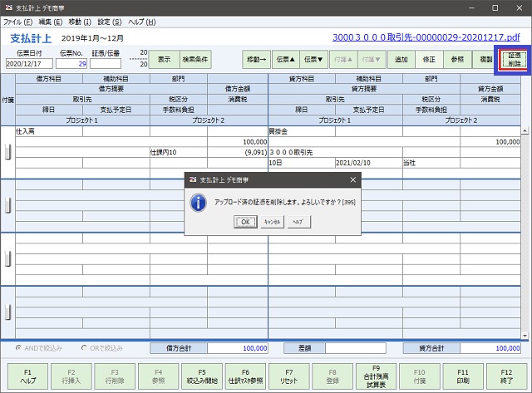The height and width of the screenshot is (393, 532).
Task: Click the 2021/02/10 payment date cell
Action: (369, 163)
